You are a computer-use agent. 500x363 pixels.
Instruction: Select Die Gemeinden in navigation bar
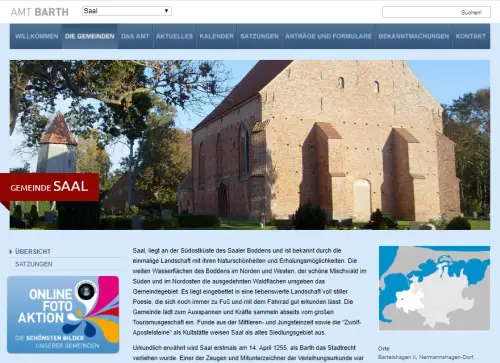pos(90,36)
